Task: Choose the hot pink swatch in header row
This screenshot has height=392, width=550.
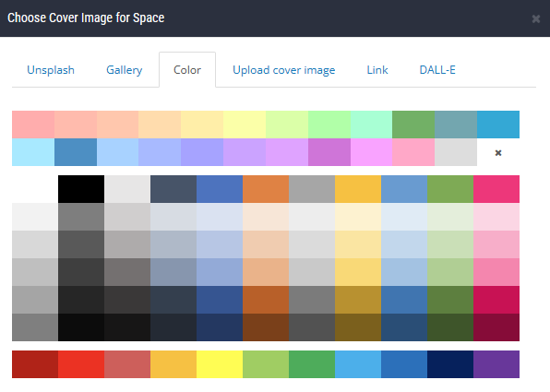Action: pos(496,189)
